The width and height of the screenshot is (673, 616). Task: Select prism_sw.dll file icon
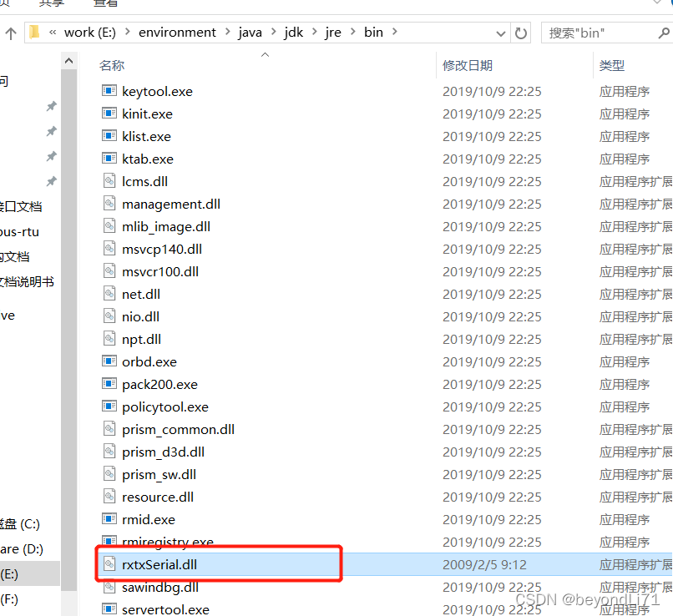109,473
